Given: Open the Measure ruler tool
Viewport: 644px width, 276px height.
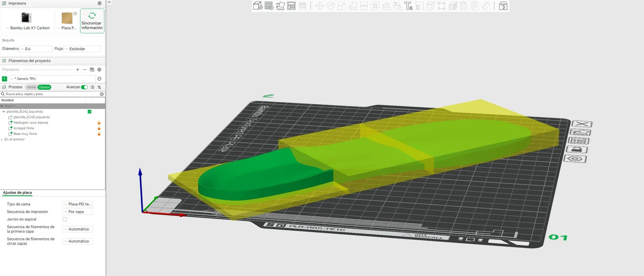Looking at the screenshot, I should tap(486, 6).
